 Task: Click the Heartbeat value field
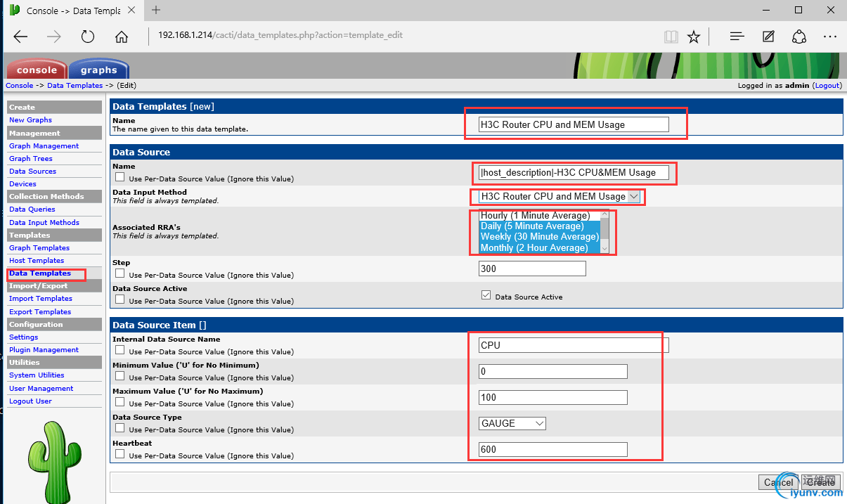tap(552, 449)
